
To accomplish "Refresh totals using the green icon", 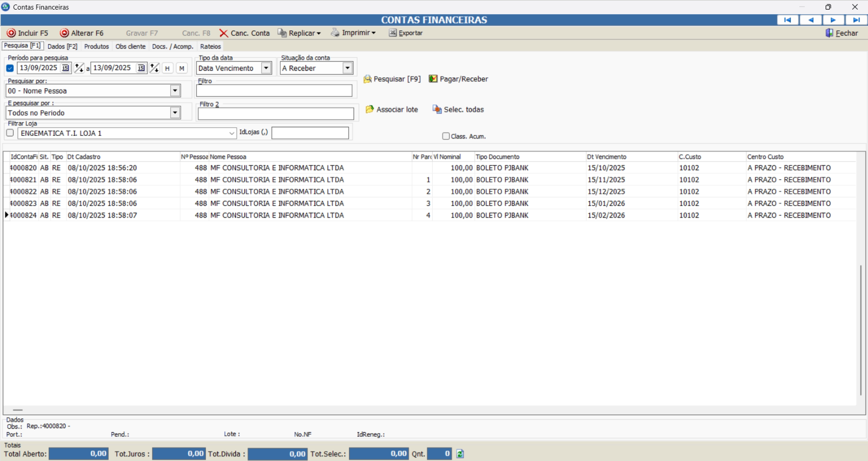I will [x=460, y=454].
